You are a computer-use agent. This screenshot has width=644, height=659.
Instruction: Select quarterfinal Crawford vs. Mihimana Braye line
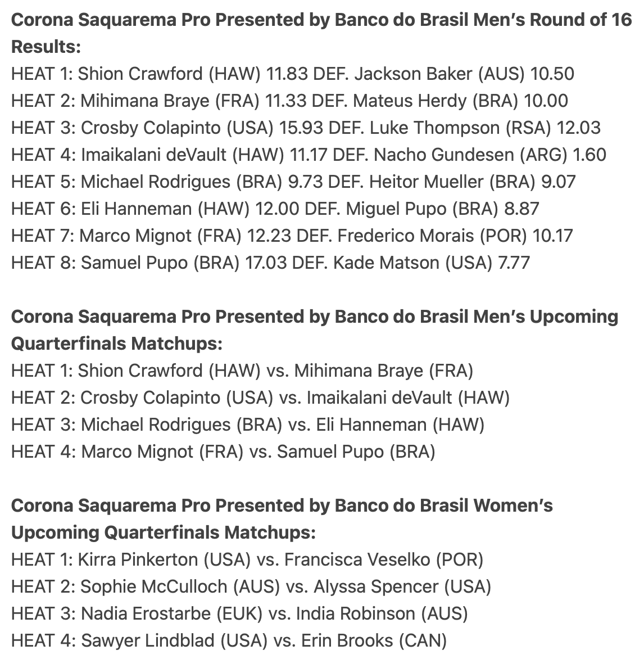point(242,371)
